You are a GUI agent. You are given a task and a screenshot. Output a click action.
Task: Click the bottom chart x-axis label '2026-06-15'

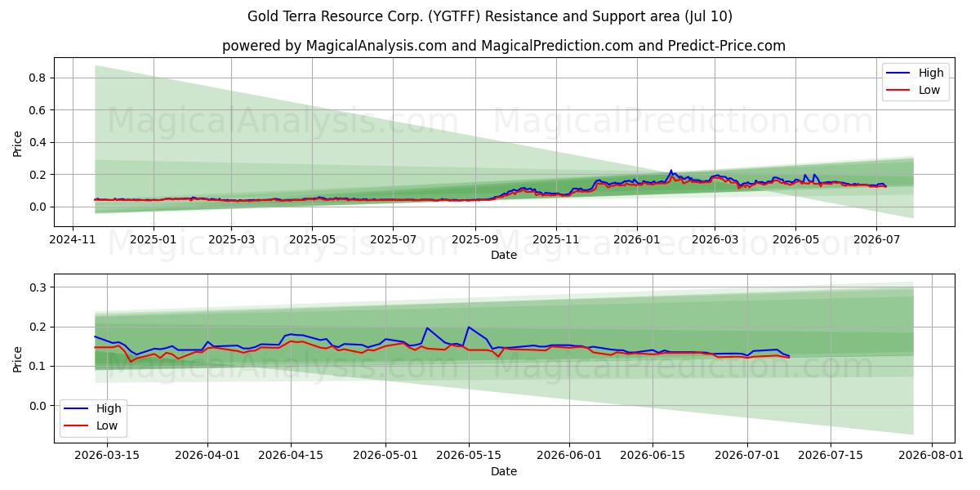click(x=653, y=456)
